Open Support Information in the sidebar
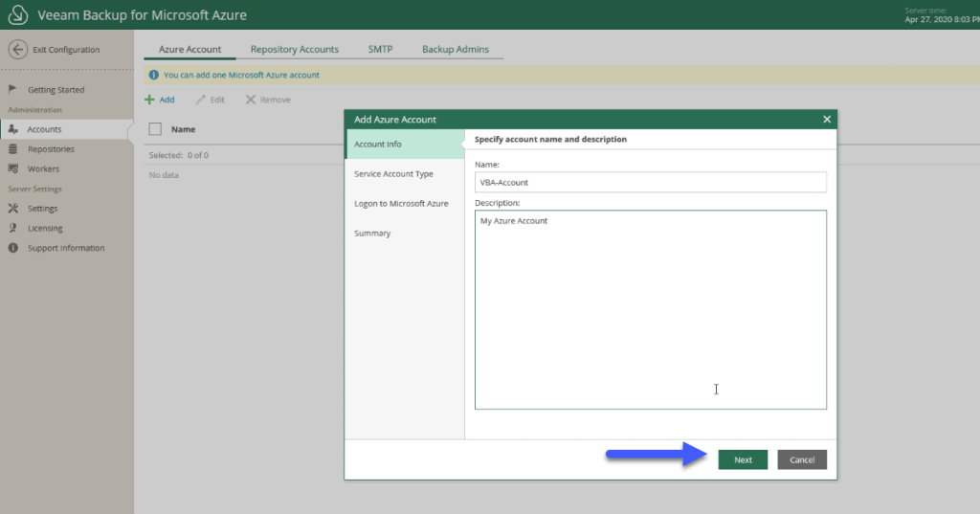This screenshot has width=980, height=514. (x=67, y=248)
